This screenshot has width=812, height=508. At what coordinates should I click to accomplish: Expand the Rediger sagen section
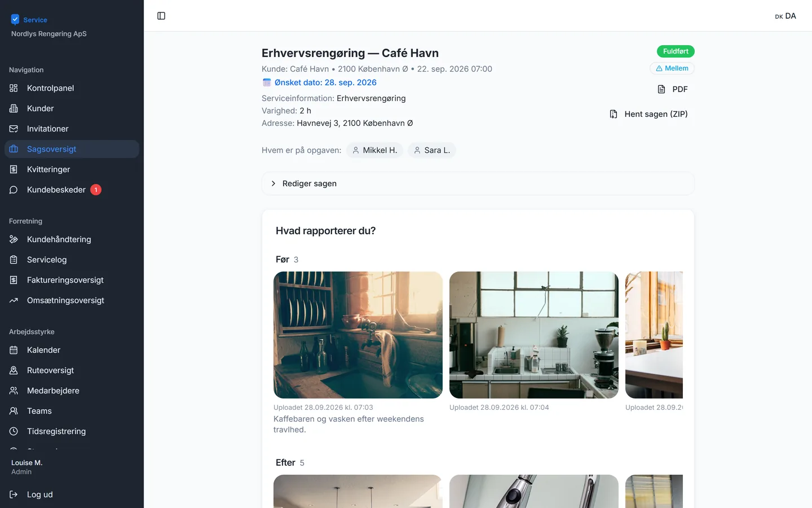coord(478,183)
